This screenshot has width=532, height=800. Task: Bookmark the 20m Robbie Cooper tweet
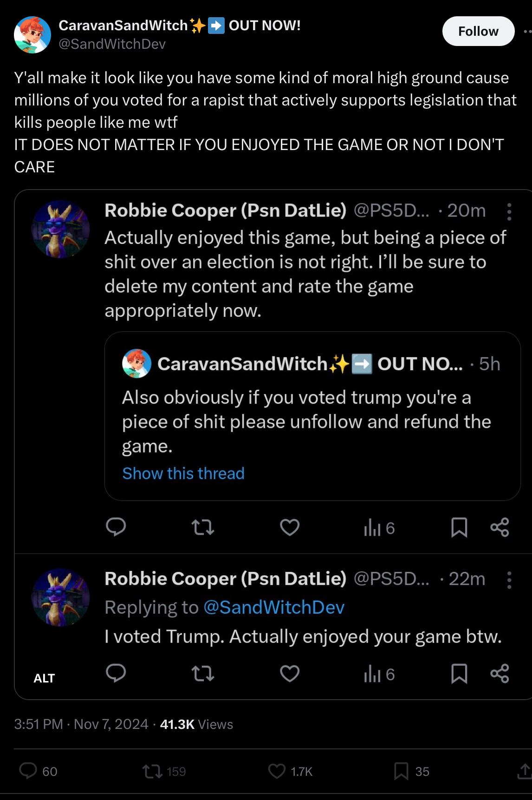459,527
